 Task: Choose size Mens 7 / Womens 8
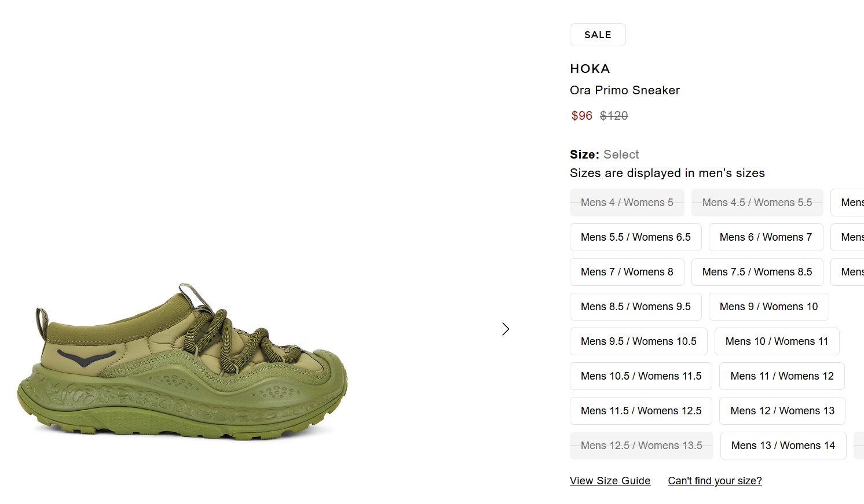[x=627, y=272]
